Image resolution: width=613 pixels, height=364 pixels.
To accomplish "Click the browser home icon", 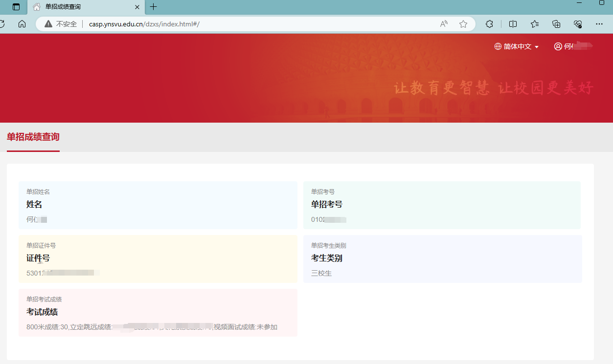I will click(x=22, y=24).
